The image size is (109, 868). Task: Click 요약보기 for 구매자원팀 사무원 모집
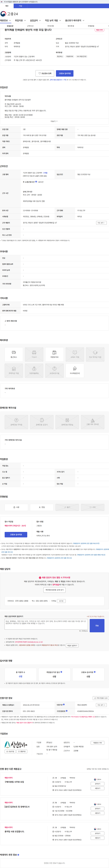[98, 784]
